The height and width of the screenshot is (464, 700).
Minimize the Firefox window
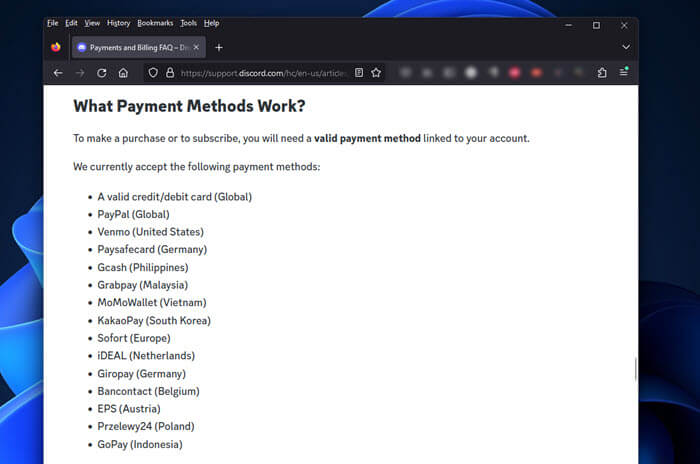(x=568, y=25)
